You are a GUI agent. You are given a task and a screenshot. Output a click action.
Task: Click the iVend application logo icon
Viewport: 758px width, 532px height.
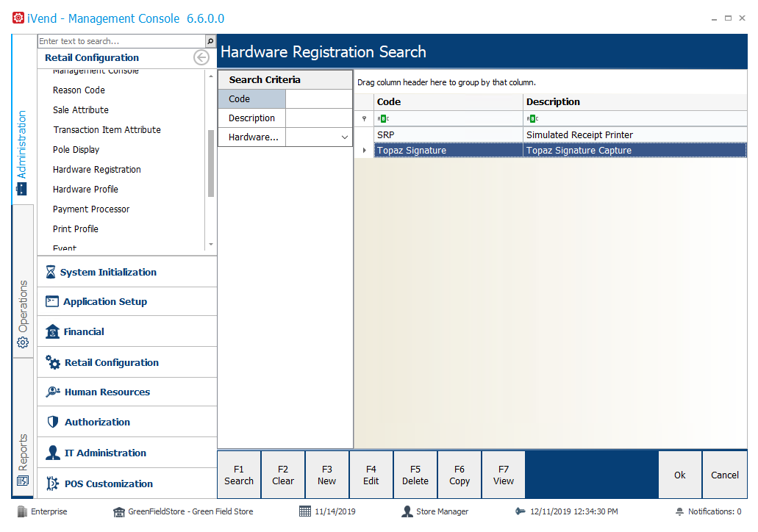[x=18, y=18]
